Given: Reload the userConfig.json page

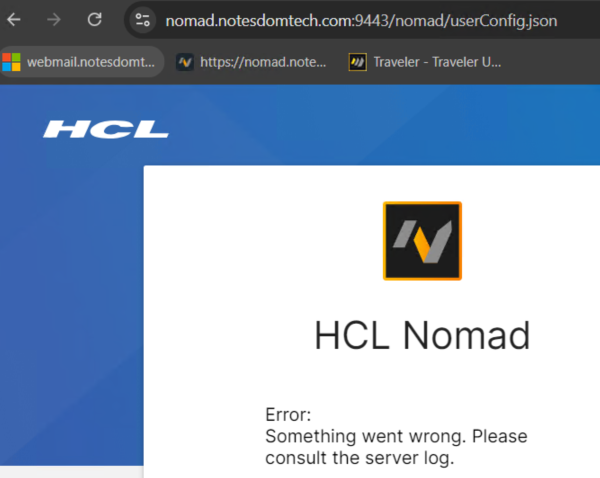Looking at the screenshot, I should tap(95, 20).
